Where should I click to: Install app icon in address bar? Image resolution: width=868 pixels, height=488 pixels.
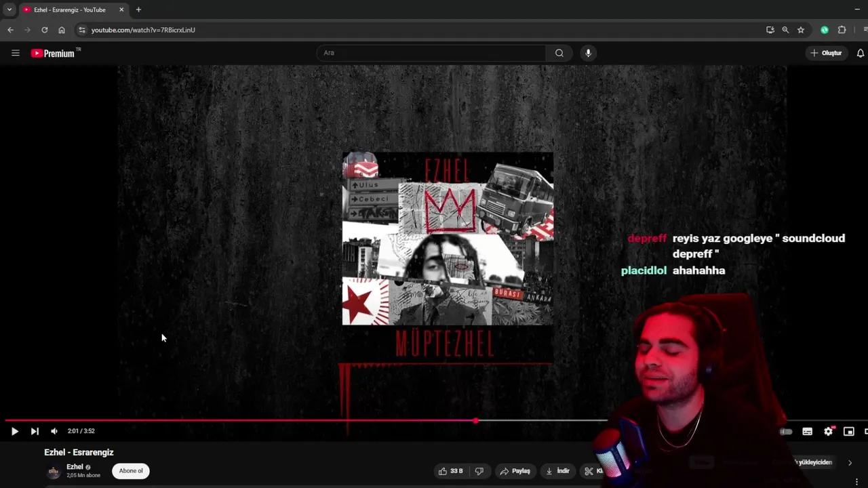click(x=770, y=30)
